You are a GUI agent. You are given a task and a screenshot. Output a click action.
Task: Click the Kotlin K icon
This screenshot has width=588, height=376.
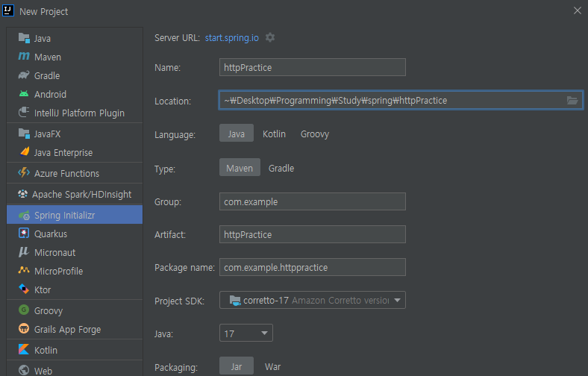click(x=24, y=349)
